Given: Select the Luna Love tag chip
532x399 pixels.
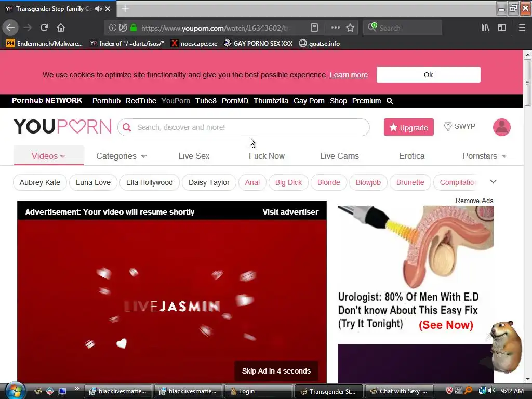Looking at the screenshot, I should [x=93, y=182].
